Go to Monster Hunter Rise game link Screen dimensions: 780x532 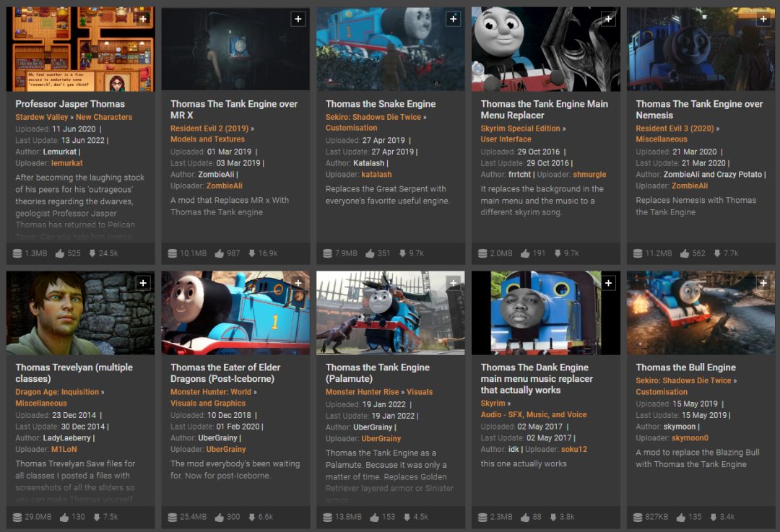click(x=362, y=392)
